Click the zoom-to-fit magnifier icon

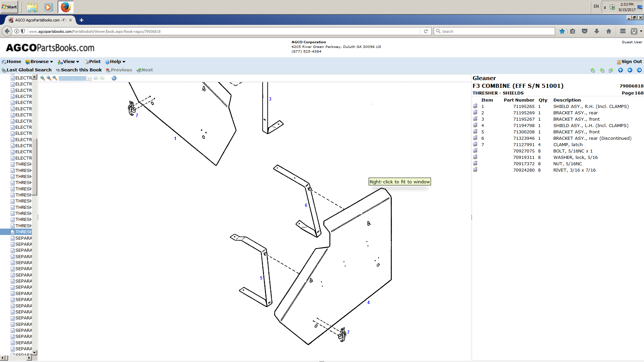tap(55, 78)
